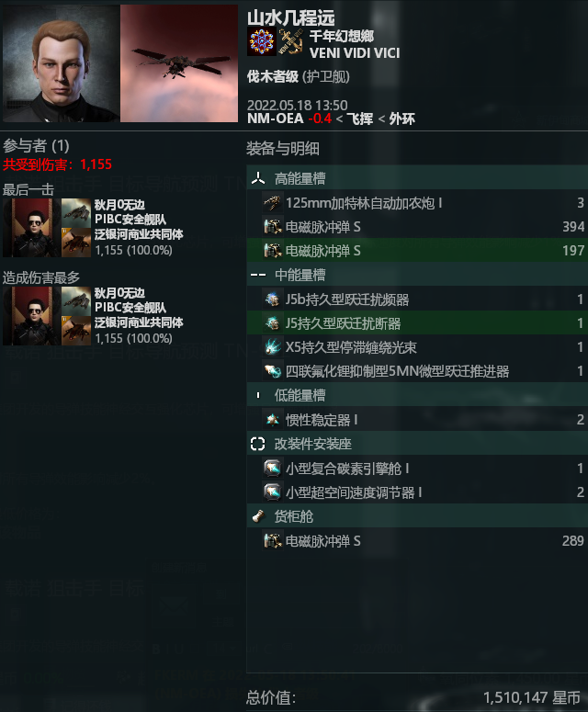Collapse the 改装件安装座 section header

point(417,444)
